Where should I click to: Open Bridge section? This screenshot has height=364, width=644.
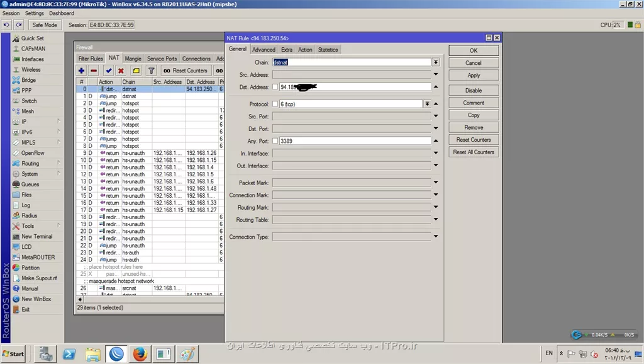pyautogui.click(x=28, y=80)
